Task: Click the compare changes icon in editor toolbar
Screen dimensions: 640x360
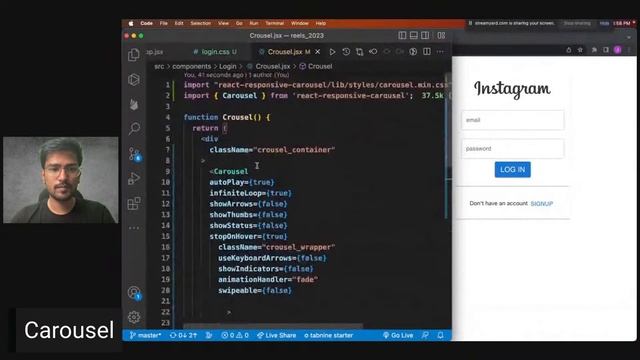Action: tap(360, 52)
